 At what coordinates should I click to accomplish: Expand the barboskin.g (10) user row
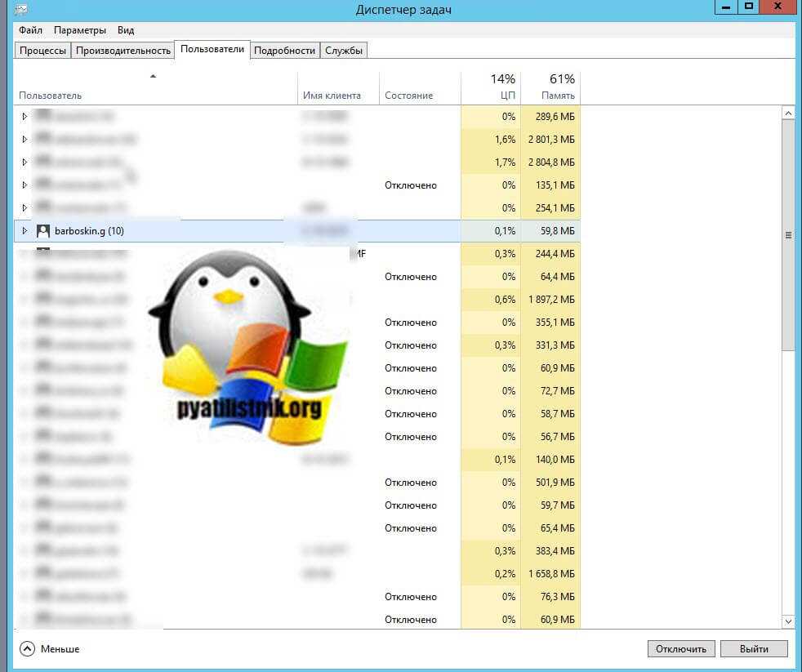click(24, 230)
